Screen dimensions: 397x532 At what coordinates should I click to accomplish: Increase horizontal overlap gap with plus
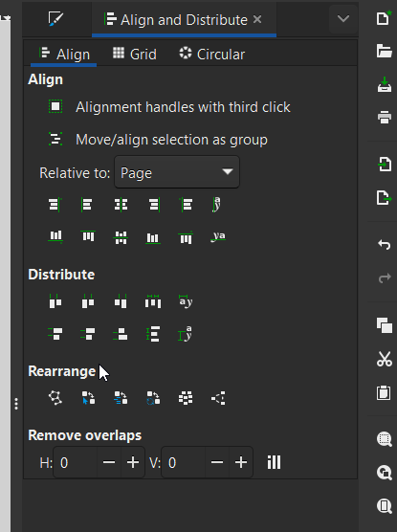point(133,462)
